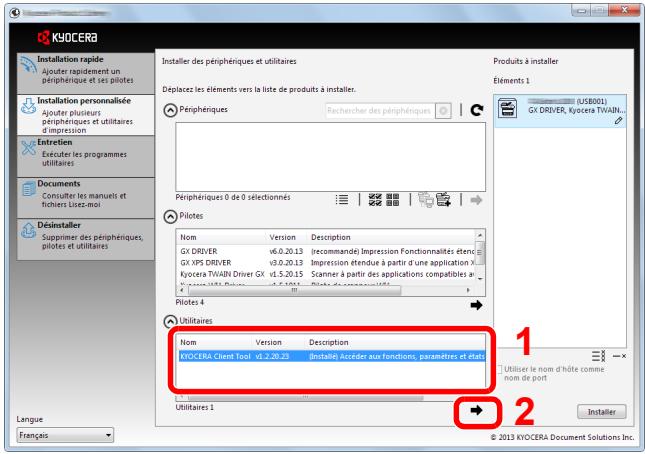Click the arrow to add selected utilities
Image resolution: width=645 pixels, height=454 pixels.
click(476, 410)
